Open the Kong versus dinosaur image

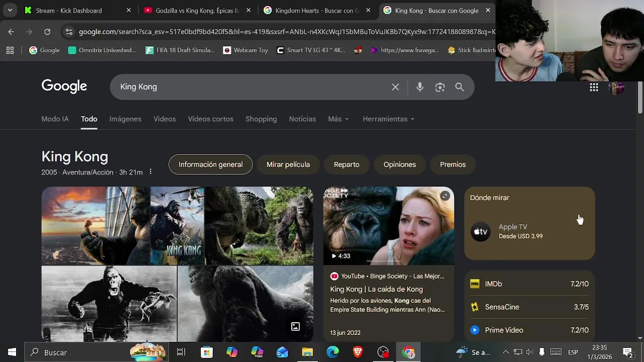click(259, 226)
